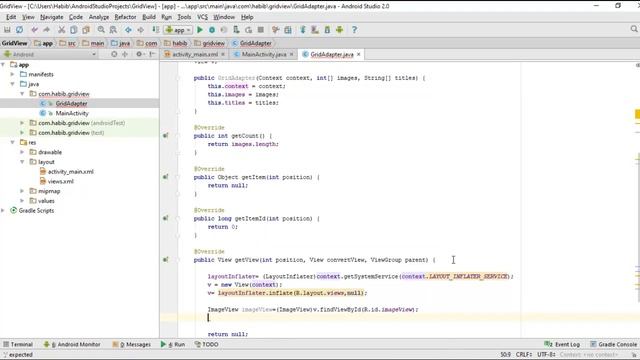
Task: Click the Back navigation arrow
Action: pos(128,30)
